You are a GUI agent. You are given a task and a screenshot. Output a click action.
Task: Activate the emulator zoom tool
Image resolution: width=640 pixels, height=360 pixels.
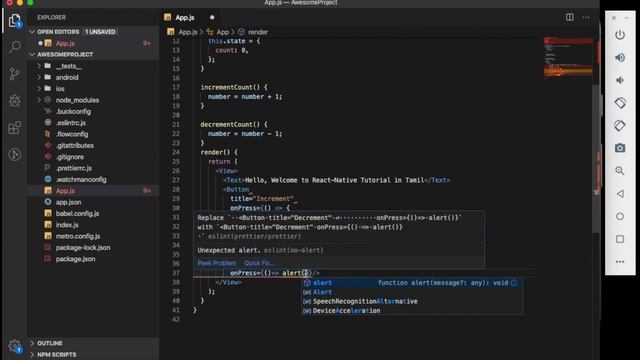pos(620,171)
